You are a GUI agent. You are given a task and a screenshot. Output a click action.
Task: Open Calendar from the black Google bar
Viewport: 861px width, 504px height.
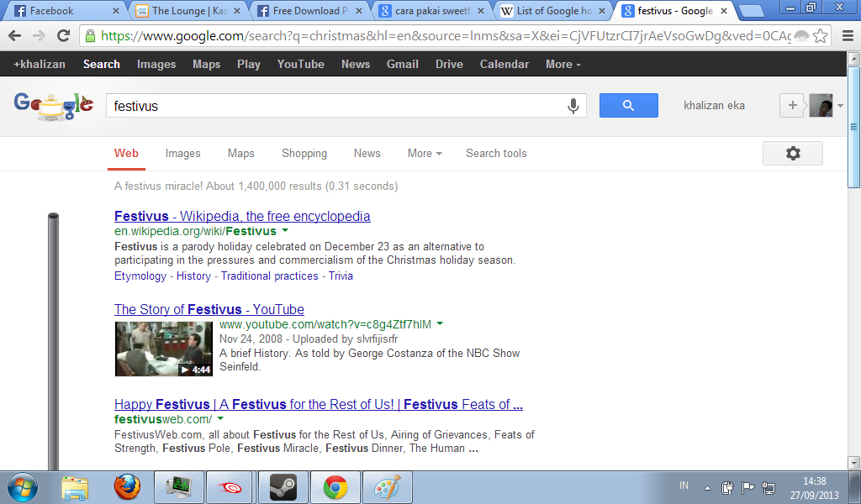click(504, 64)
